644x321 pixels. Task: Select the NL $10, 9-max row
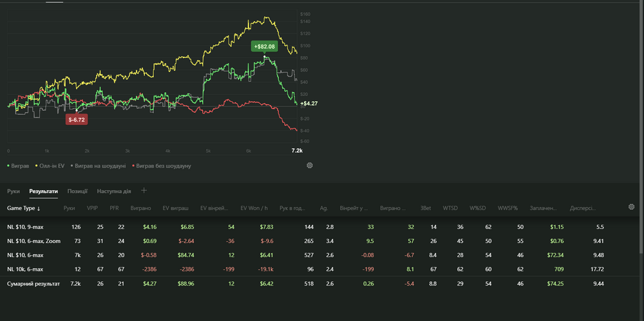click(24, 228)
